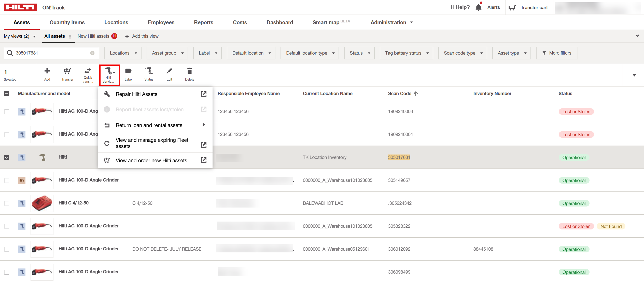Screen dimensions: 644x283
Task: Toggle the select-all header checkbox
Action: coord(7,94)
